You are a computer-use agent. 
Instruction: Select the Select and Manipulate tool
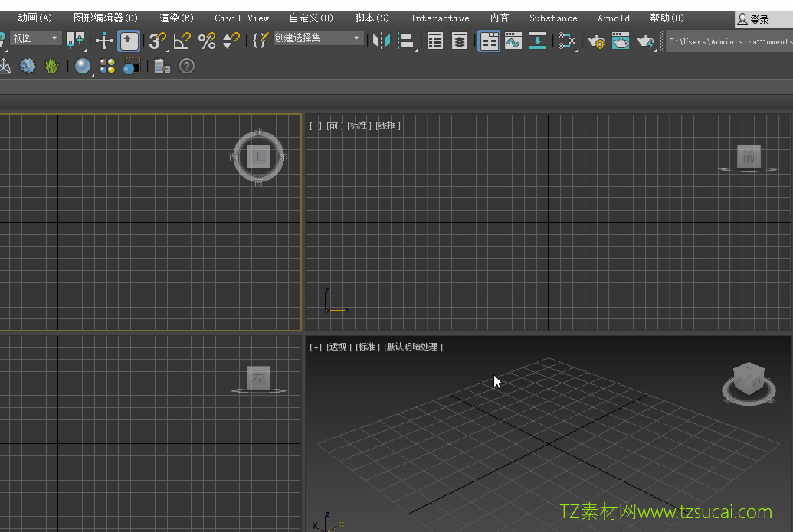[104, 41]
